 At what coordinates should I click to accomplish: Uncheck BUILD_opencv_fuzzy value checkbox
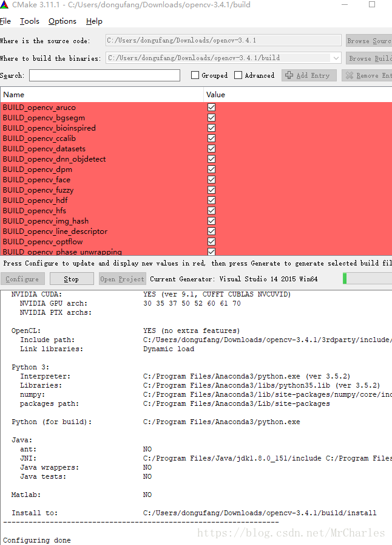(211, 190)
